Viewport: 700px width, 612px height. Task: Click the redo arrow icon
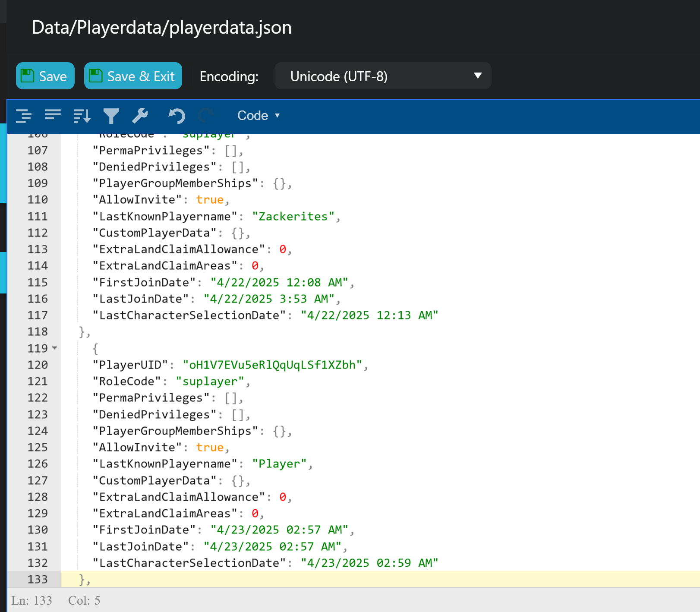pos(206,116)
